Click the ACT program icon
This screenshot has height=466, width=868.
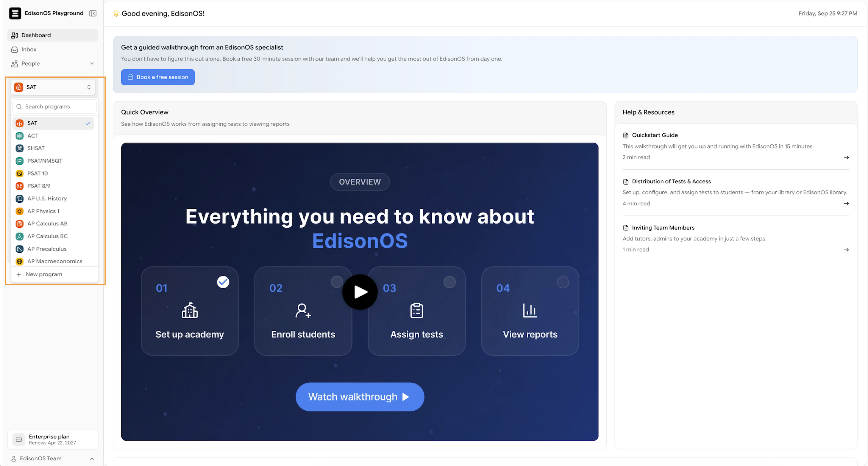pyautogui.click(x=20, y=136)
